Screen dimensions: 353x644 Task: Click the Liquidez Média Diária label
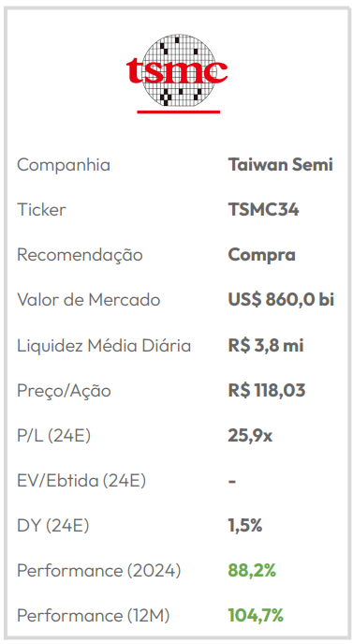104,346
